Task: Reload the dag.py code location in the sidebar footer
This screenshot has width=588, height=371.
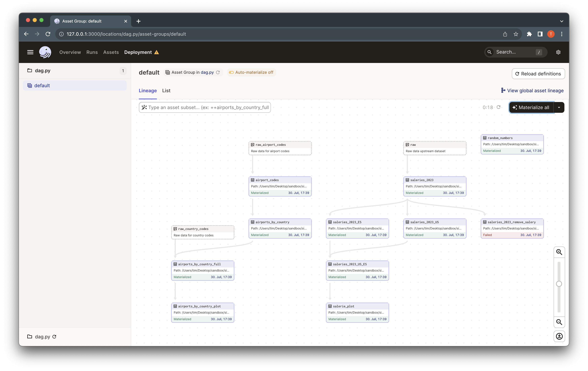Action: coord(54,337)
